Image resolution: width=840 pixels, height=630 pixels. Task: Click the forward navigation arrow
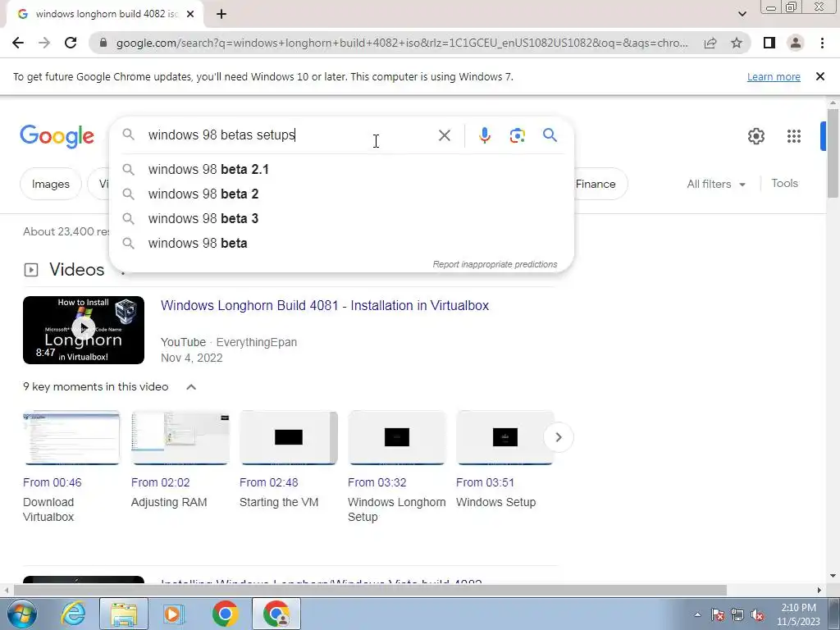tap(44, 43)
